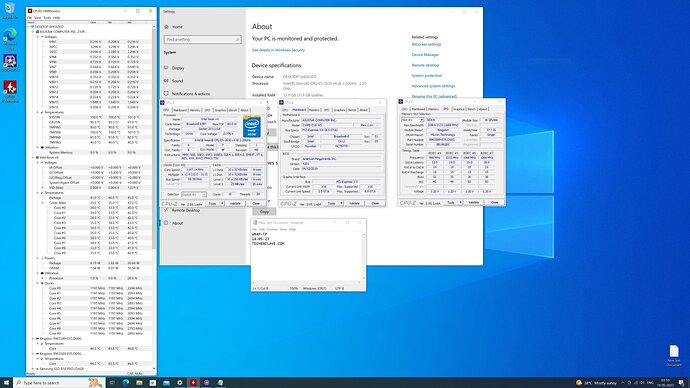
Task: Open the New Text Document desktop file
Action: pyautogui.click(x=674, y=355)
